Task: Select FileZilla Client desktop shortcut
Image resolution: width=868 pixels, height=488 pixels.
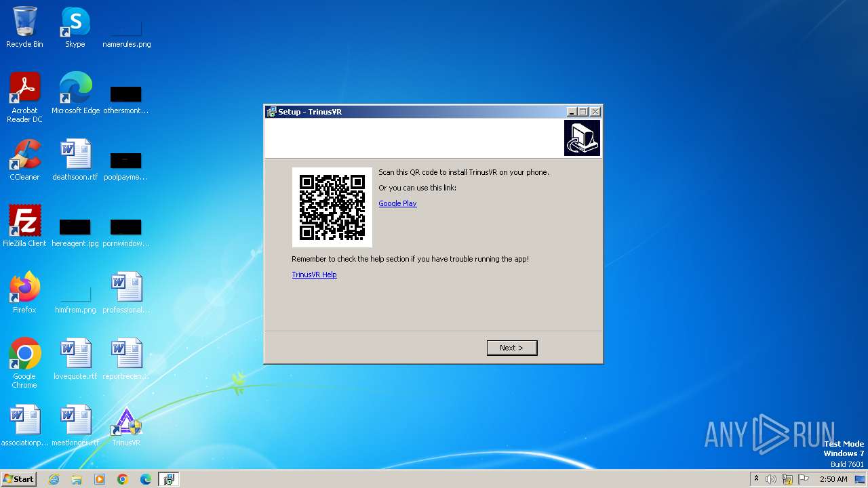Action: (24, 226)
